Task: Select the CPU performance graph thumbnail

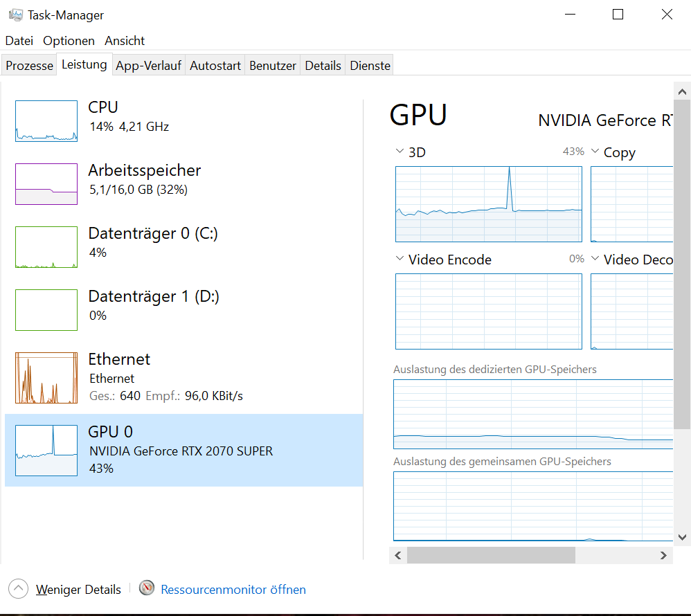Action: pos(46,121)
